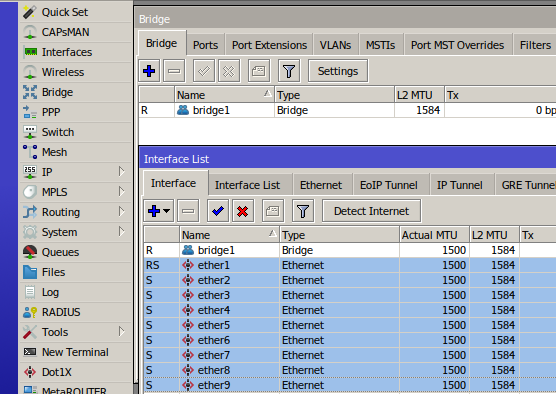Switch to VLANs tab

(x=335, y=45)
